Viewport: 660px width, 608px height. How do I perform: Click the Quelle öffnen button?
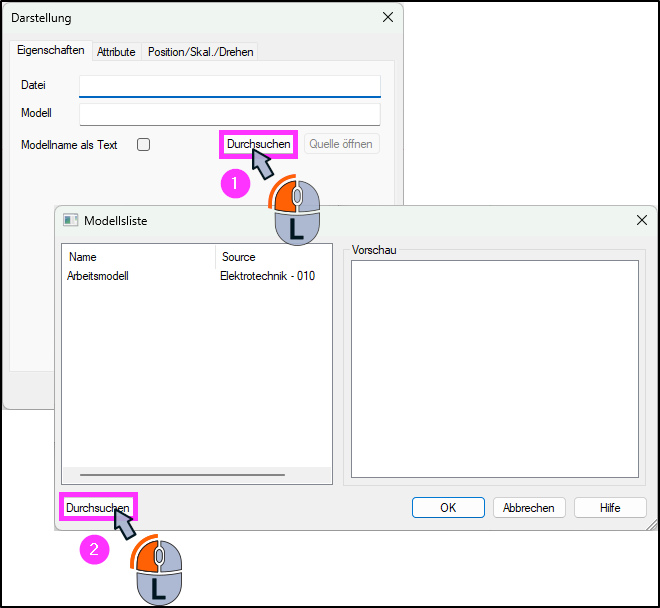coord(341,144)
